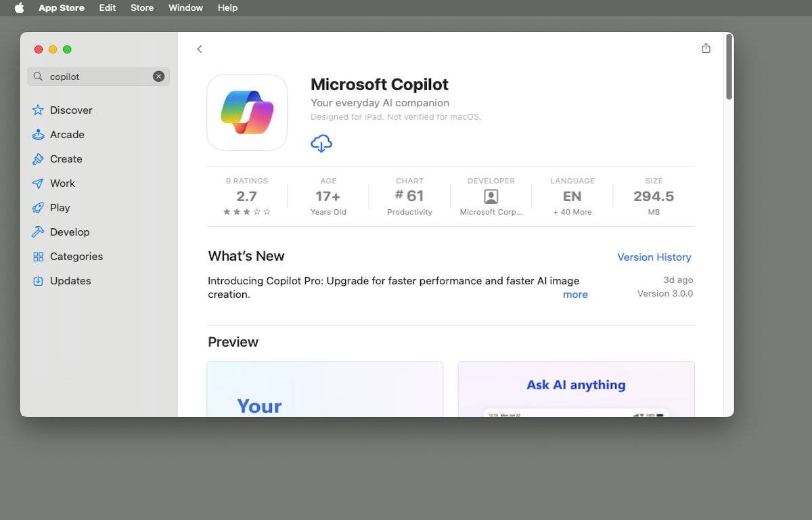Click the cloud download icon for Microsoft Copilot
This screenshot has height=520, width=812.
[321, 143]
